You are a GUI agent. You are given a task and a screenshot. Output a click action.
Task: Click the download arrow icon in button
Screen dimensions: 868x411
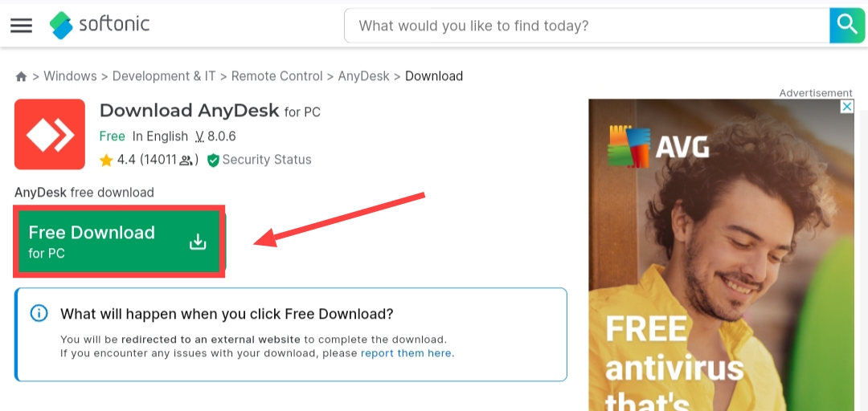click(x=198, y=242)
